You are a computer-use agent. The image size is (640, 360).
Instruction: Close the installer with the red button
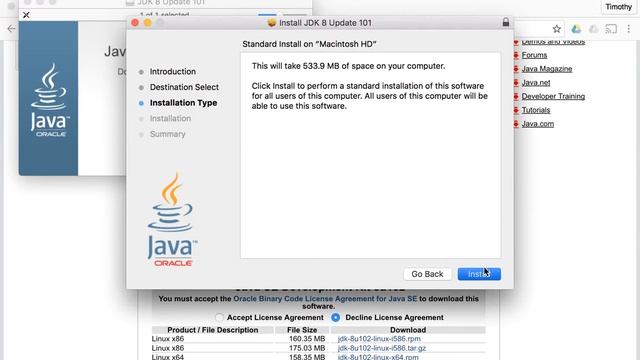tap(135, 23)
